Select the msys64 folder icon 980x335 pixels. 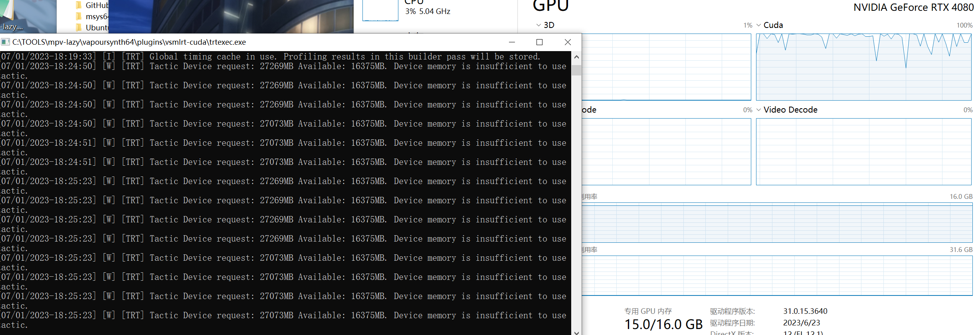click(79, 16)
